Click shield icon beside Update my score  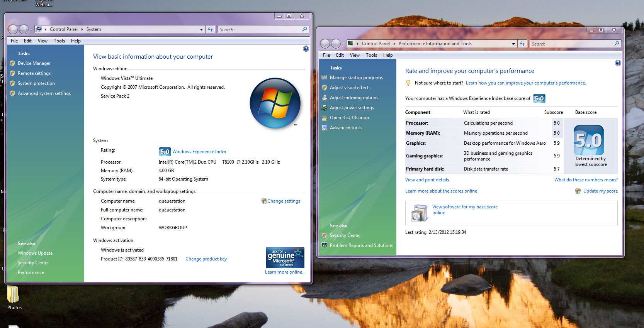tap(578, 191)
